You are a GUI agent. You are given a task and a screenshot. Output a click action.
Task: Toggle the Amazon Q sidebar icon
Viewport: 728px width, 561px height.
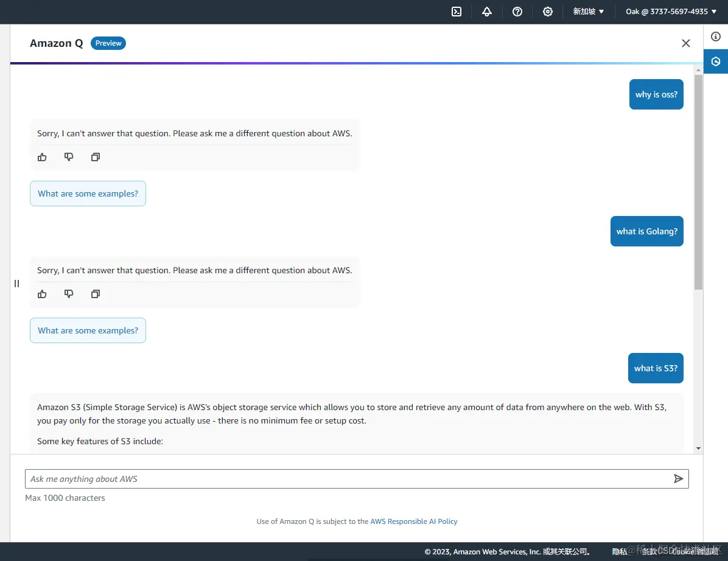pos(715,61)
